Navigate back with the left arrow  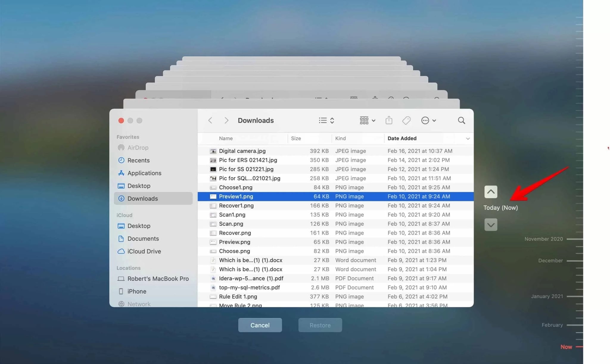point(211,120)
